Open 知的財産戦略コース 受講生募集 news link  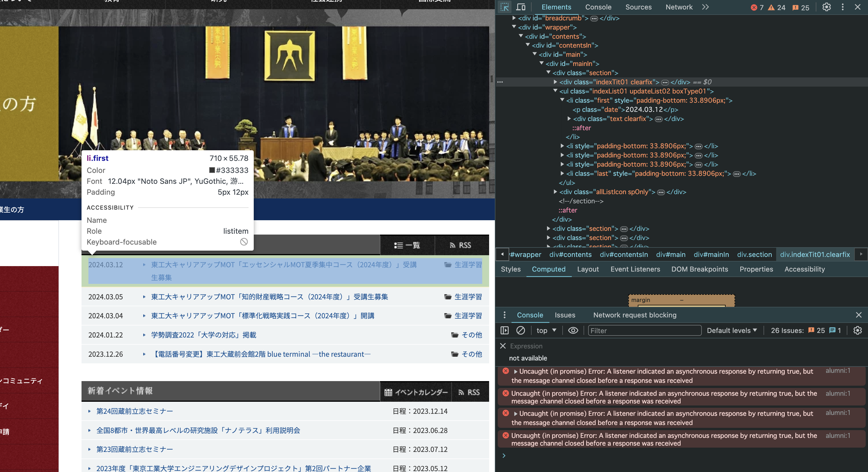(x=269, y=297)
